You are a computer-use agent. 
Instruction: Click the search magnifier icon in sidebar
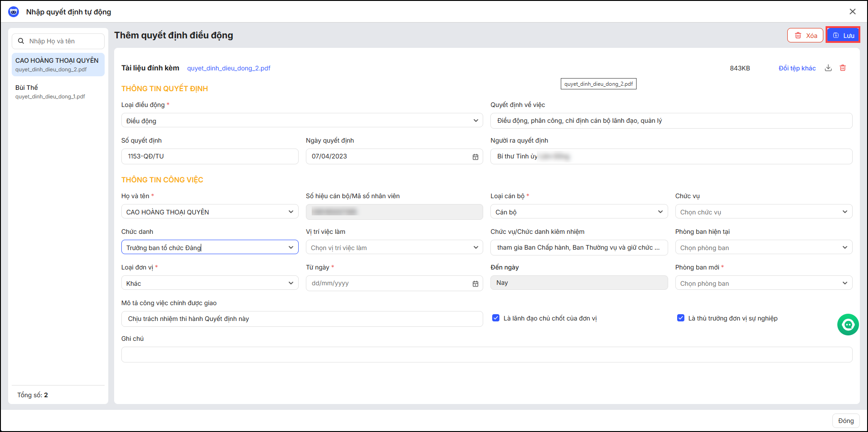(x=21, y=41)
